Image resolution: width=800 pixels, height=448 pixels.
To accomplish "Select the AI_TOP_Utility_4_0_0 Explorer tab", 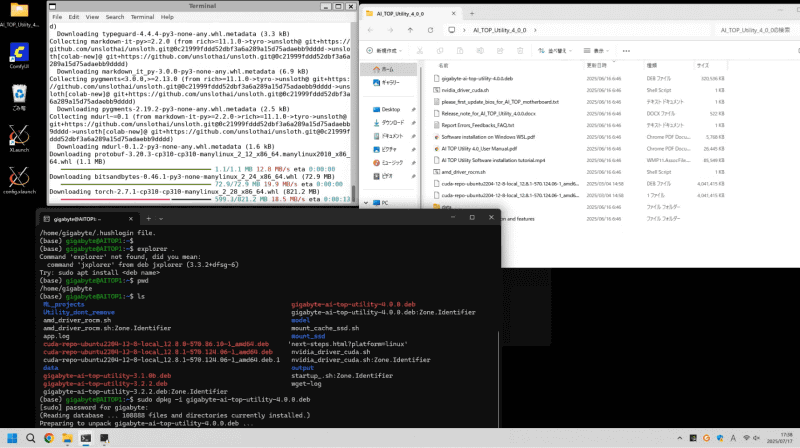I will pyautogui.click(x=410, y=14).
